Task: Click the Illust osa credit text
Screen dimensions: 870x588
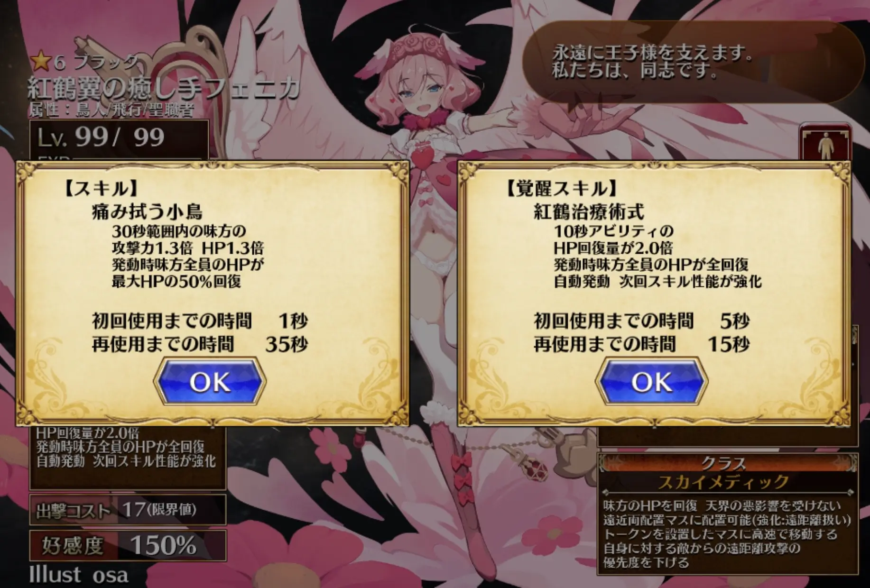Action: tap(79, 575)
